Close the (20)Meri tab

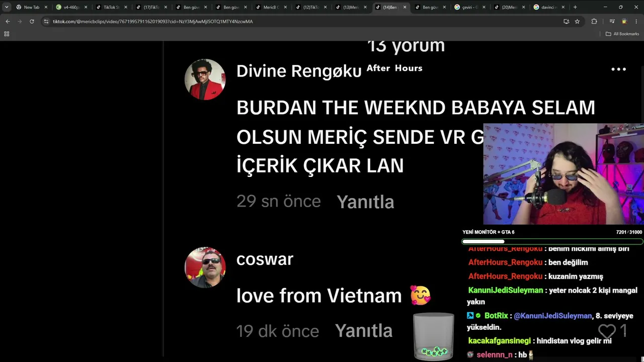tap(524, 7)
